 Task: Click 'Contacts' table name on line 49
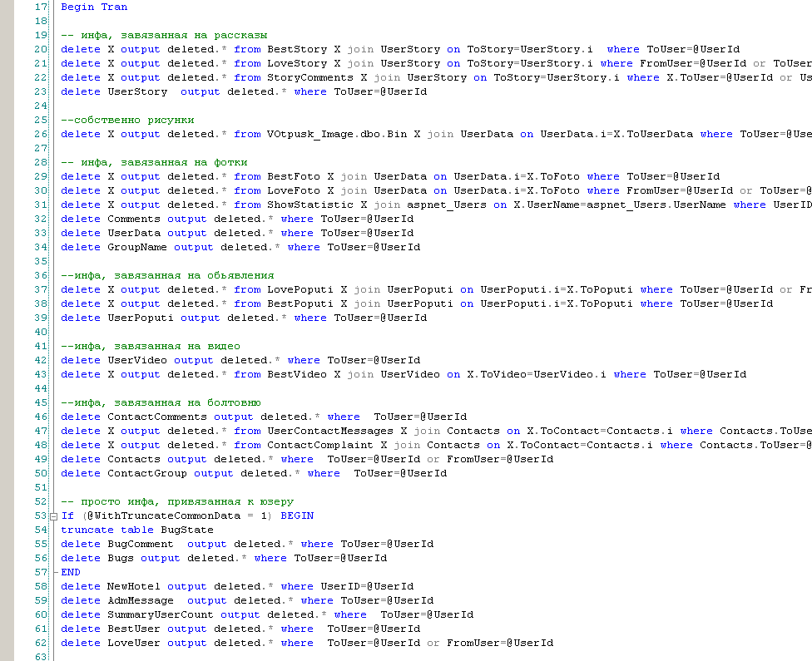[x=134, y=459]
